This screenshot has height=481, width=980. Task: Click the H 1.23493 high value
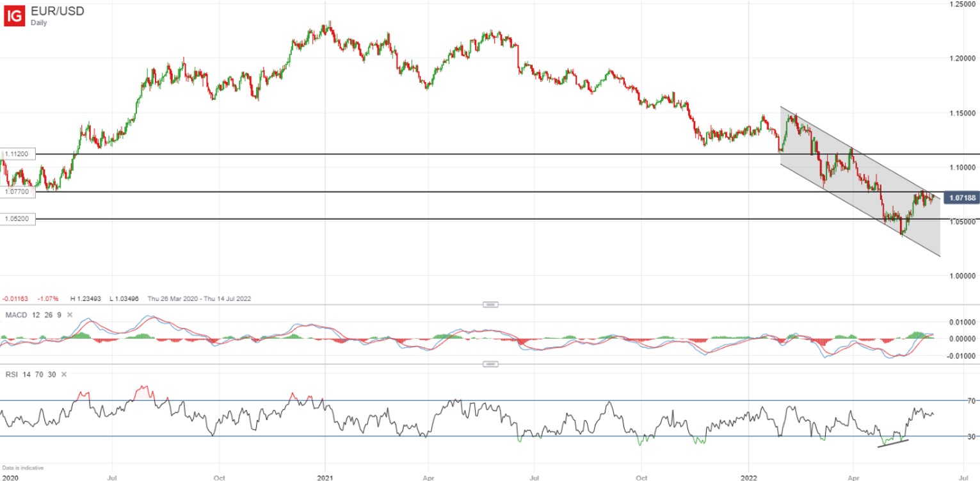tap(84, 298)
